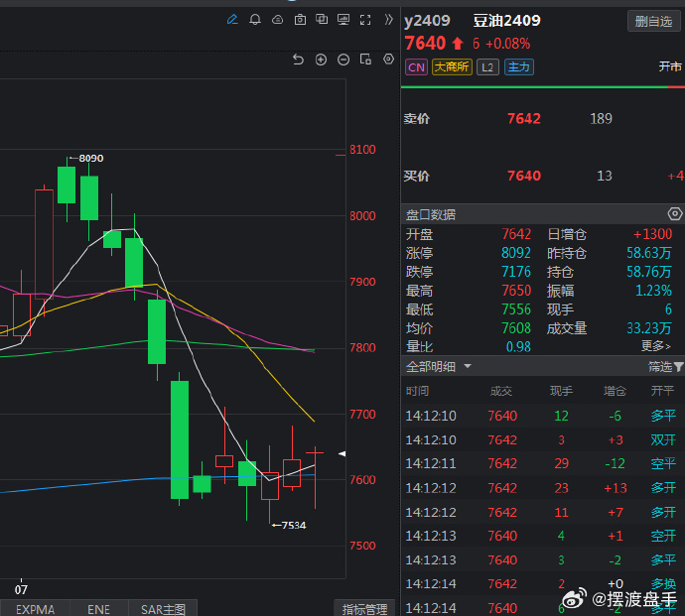Image resolution: width=685 pixels, height=616 pixels.
Task: Open the 筛选 filter dropdown
Action: click(x=665, y=367)
